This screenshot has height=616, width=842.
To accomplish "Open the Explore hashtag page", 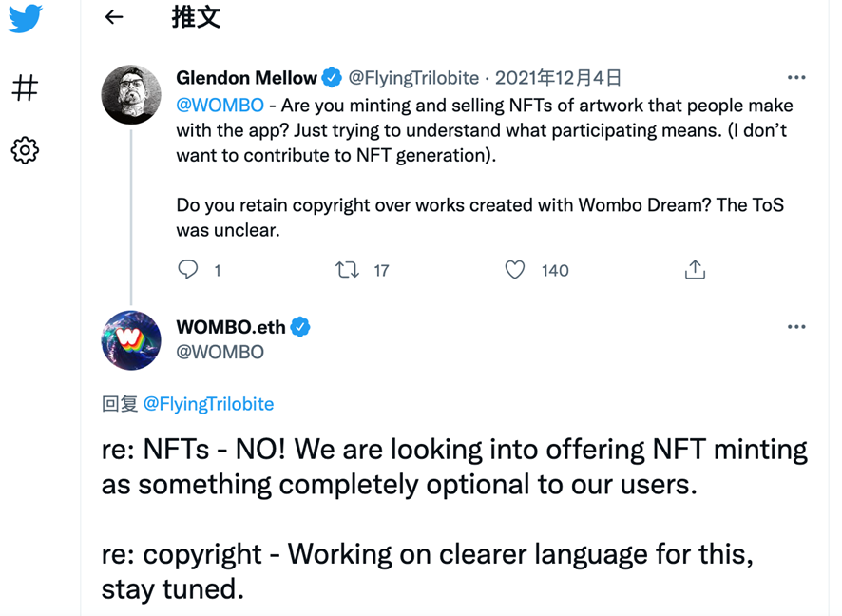I will click(x=25, y=88).
